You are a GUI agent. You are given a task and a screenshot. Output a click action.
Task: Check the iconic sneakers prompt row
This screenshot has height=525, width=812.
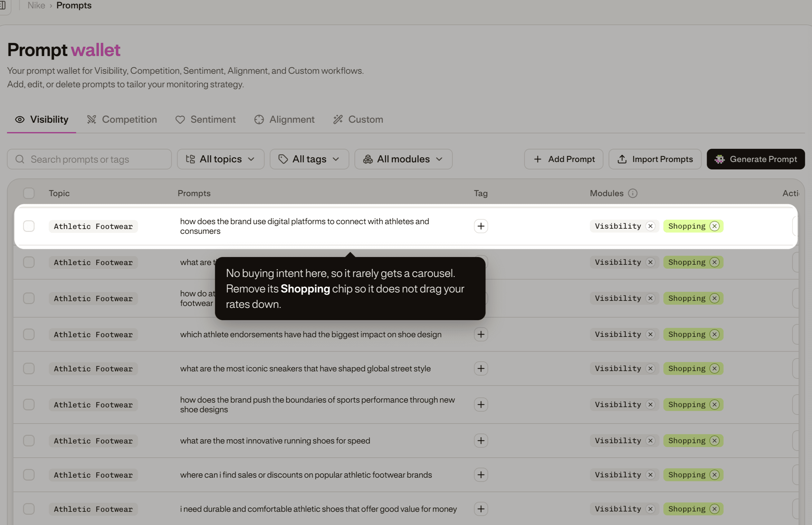pos(29,368)
